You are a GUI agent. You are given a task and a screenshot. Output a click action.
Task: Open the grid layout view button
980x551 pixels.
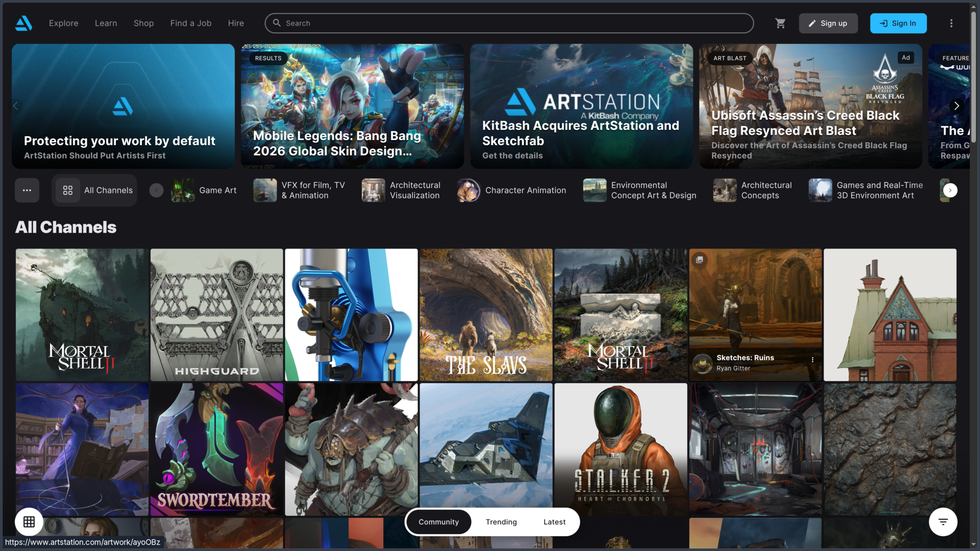pos(29,522)
